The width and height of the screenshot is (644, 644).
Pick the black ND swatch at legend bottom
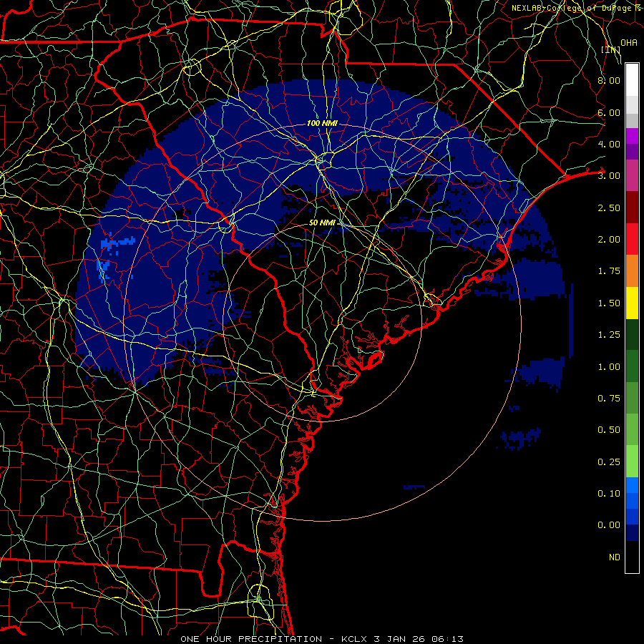coord(632,557)
